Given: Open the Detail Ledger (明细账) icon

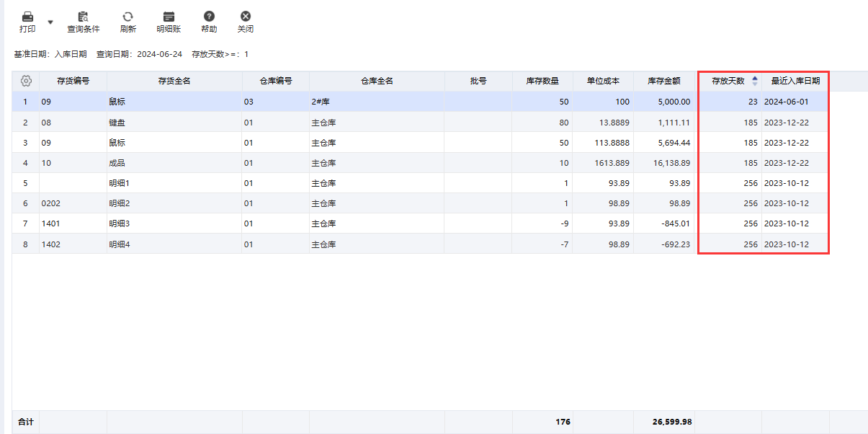Looking at the screenshot, I should point(169,17).
